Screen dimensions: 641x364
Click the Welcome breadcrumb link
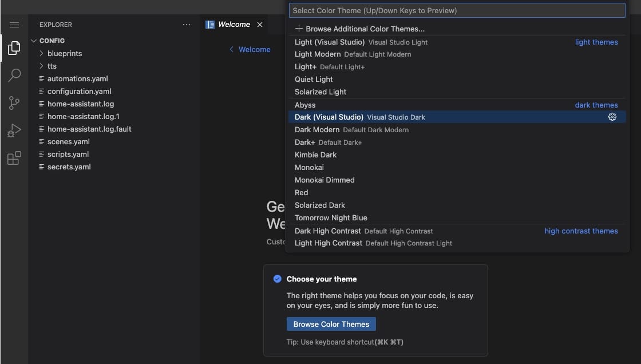click(x=254, y=49)
